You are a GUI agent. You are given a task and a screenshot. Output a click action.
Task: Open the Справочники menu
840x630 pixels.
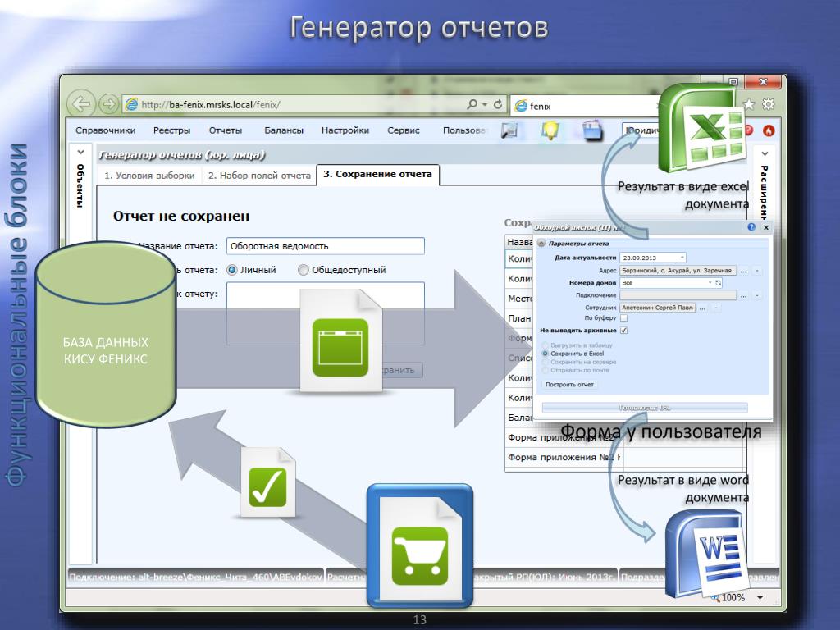[x=106, y=130]
